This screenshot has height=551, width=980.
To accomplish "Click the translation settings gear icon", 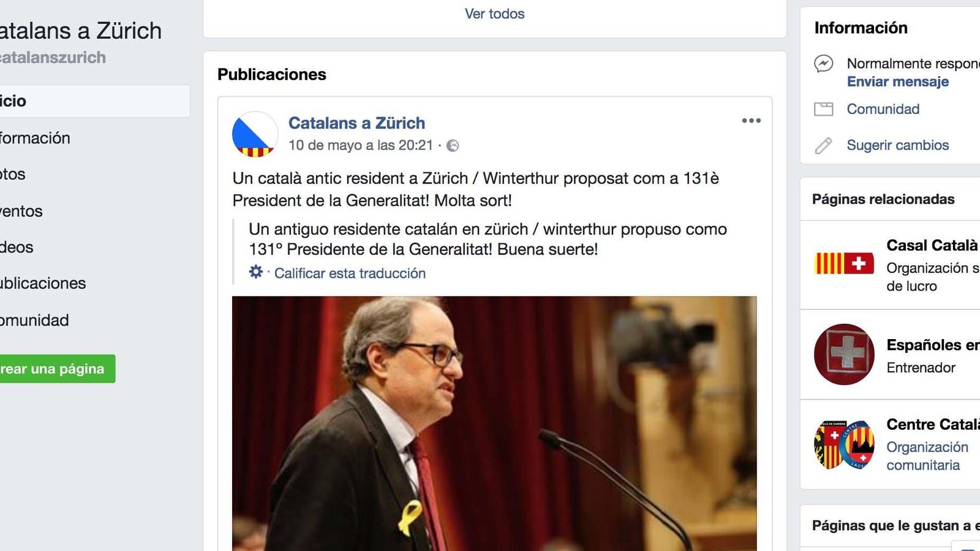I will (x=255, y=272).
